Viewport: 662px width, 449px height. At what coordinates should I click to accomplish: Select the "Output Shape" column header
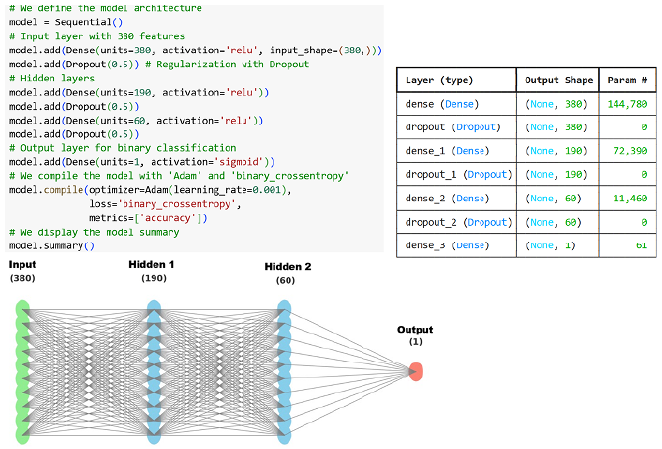556,80
